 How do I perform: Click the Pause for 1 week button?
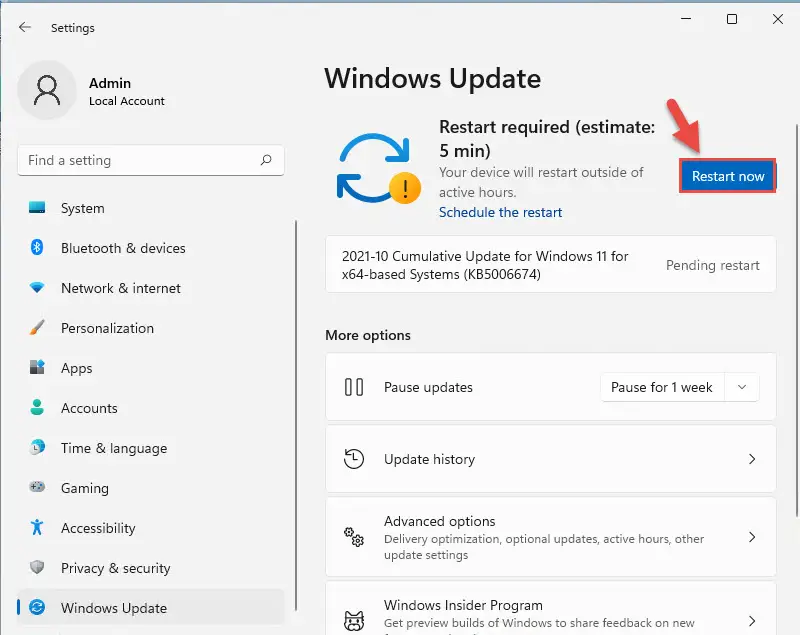(x=661, y=387)
